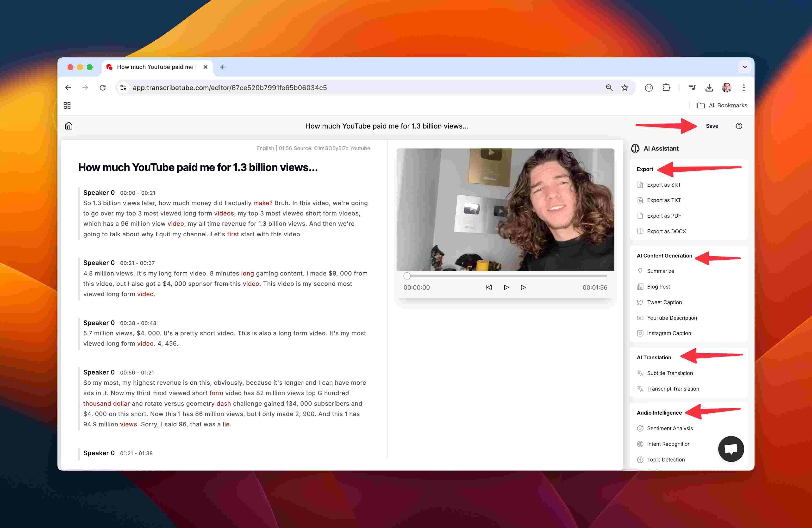The width and height of the screenshot is (812, 528).
Task: Click the translate icon beside Transcript Translation
Action: tap(640, 389)
